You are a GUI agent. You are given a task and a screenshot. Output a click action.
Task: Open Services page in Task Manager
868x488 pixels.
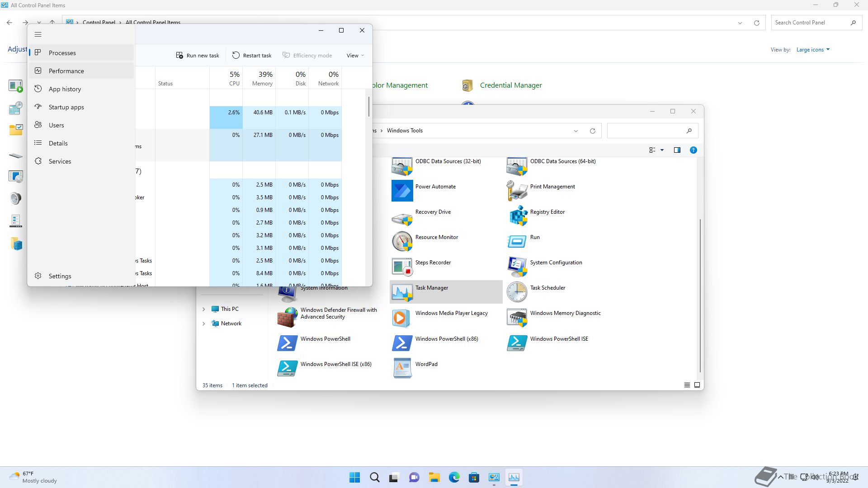pyautogui.click(x=82, y=161)
